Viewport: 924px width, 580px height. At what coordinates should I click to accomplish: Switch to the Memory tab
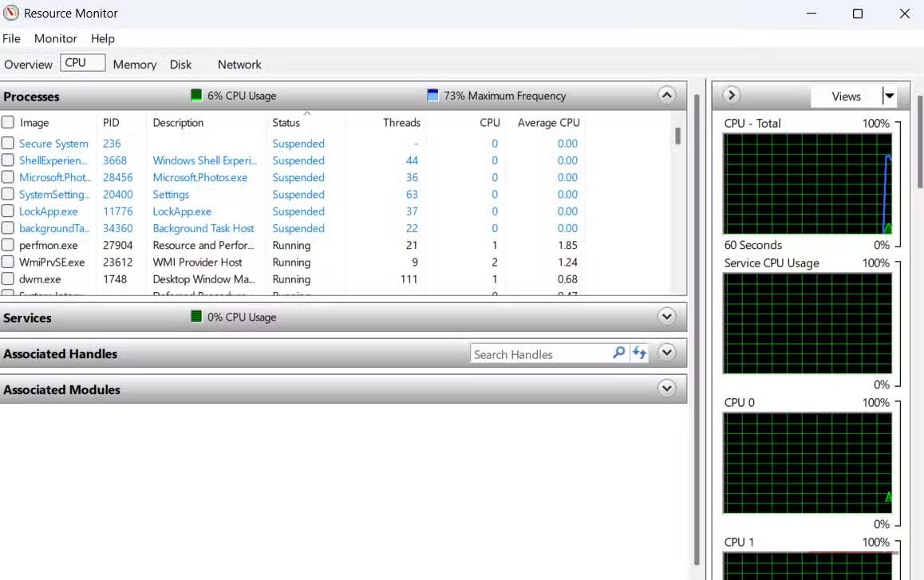(134, 65)
